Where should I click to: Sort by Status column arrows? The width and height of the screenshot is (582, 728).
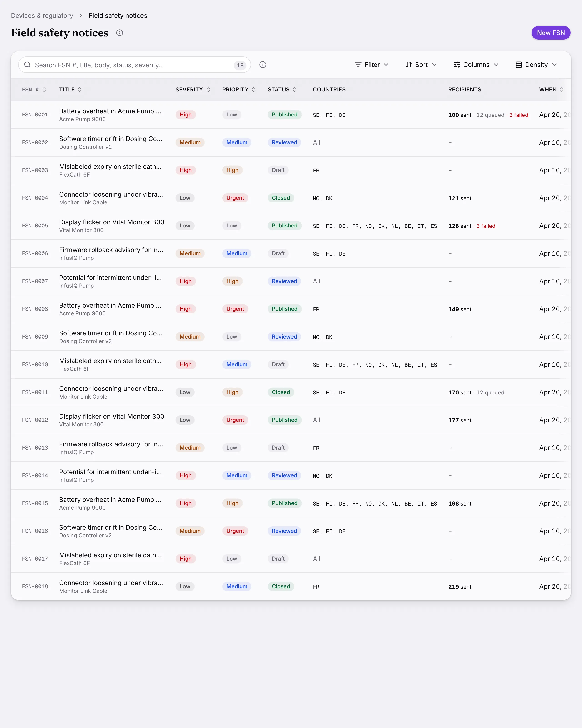[x=295, y=89]
